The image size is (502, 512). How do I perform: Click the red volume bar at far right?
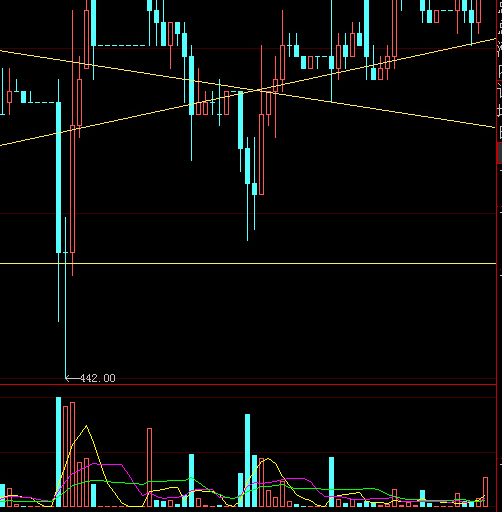(x=485, y=492)
